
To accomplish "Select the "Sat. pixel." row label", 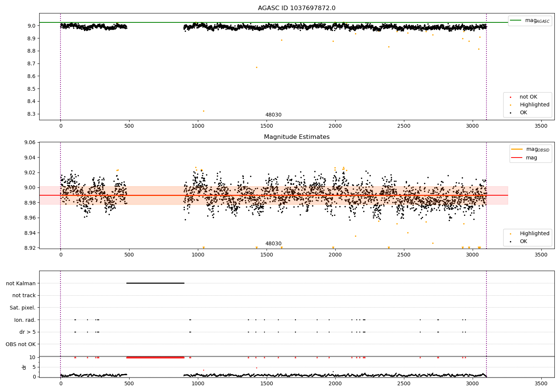I will pyautogui.click(x=22, y=308).
